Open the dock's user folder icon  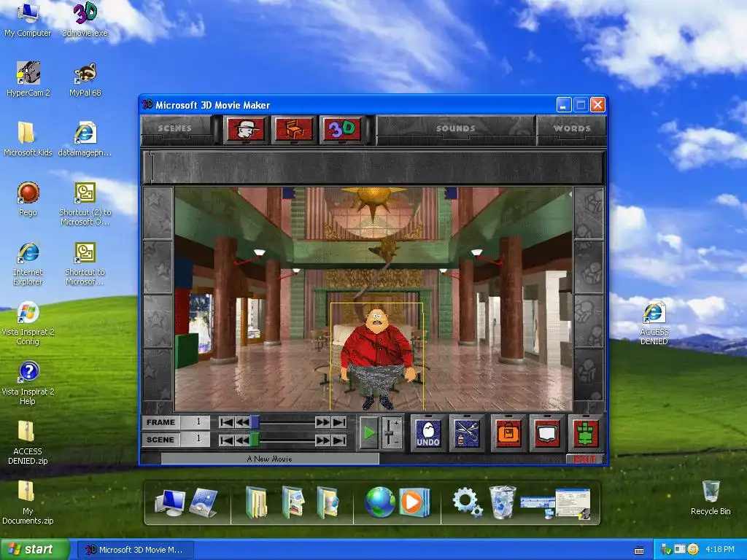(328, 502)
